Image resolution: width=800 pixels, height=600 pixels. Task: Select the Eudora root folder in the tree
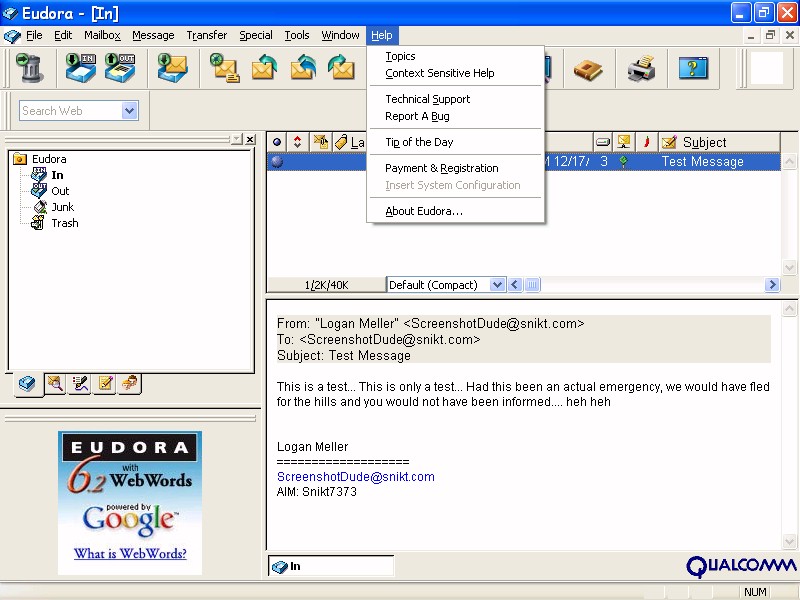tap(49, 159)
